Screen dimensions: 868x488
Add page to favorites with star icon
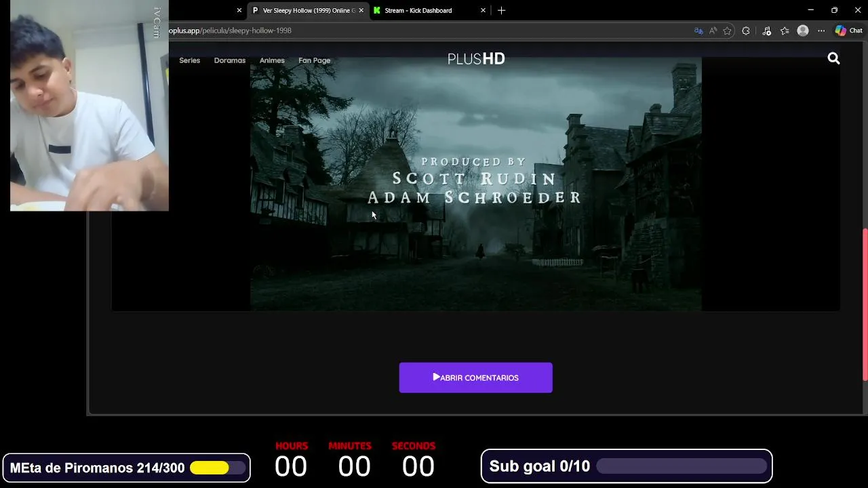(x=727, y=30)
